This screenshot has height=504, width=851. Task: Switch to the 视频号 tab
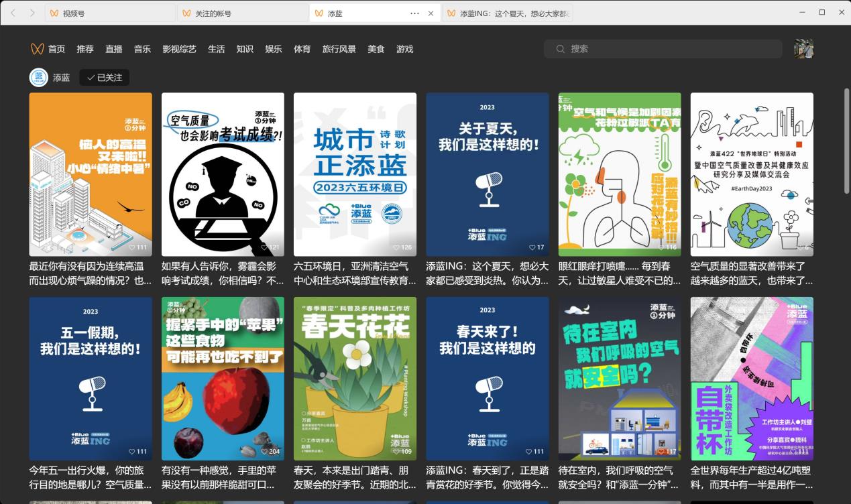(x=110, y=13)
